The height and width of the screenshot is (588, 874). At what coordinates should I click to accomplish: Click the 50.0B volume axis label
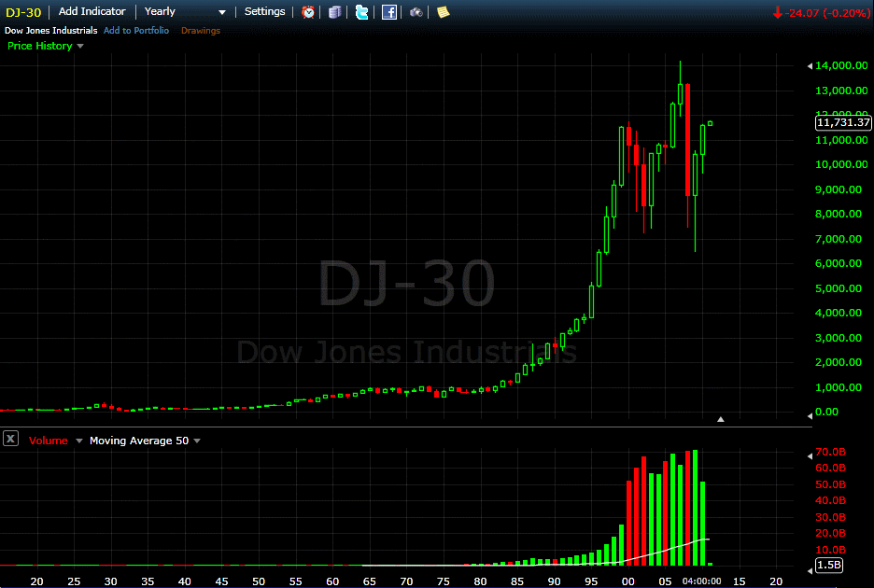pyautogui.click(x=830, y=484)
